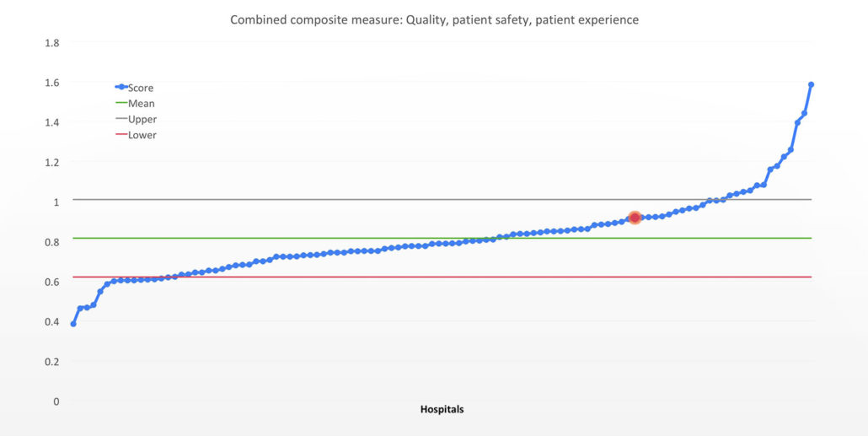Click the red Lower legend line swatch
Viewport: 868px width, 436px height.
[x=121, y=135]
